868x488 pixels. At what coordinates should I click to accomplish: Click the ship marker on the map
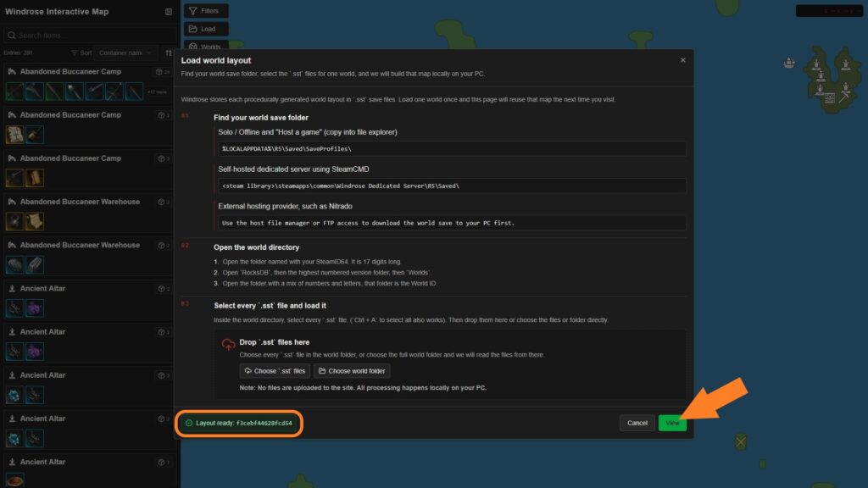tap(789, 63)
